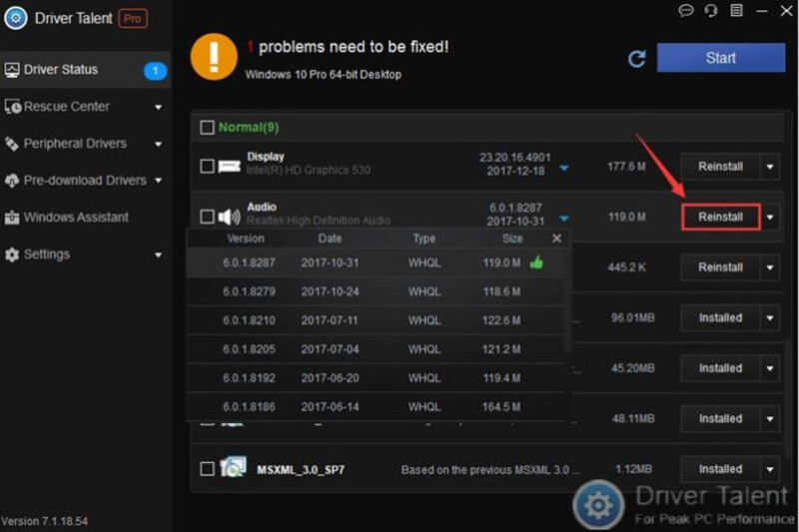This screenshot has height=532, width=799.
Task: Click the refresh scan icon beside Start
Action: point(636,59)
